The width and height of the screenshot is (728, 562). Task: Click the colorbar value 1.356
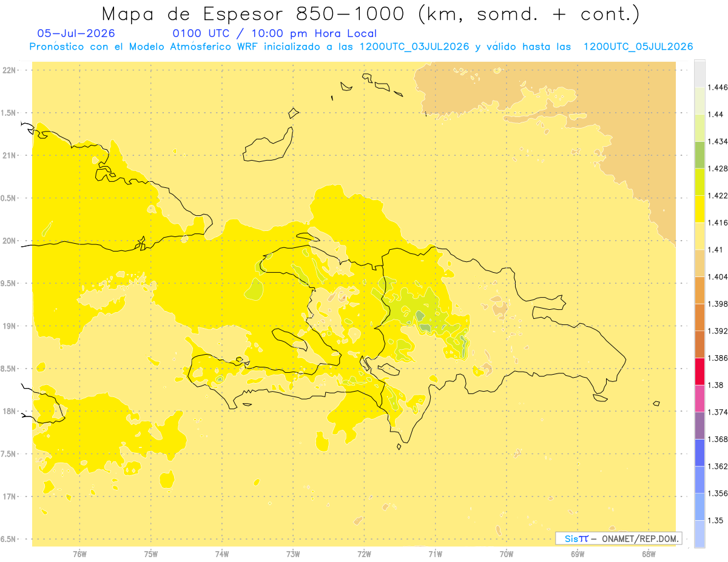[x=718, y=493]
